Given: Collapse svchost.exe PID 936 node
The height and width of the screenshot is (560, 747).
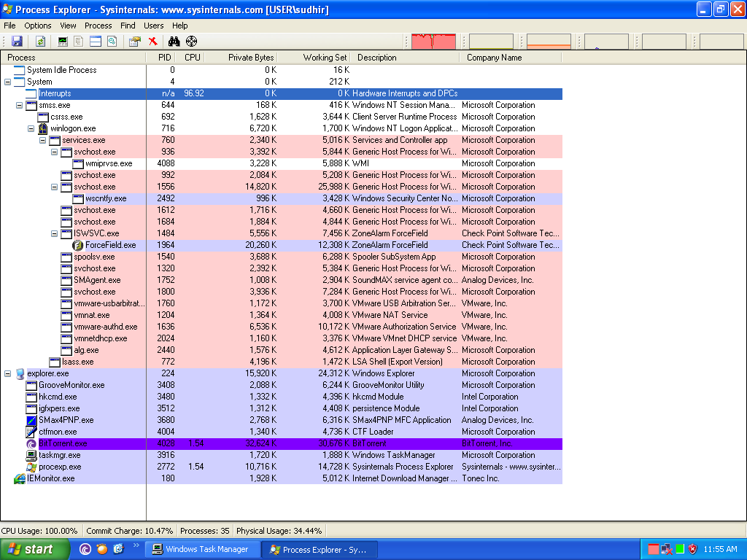Looking at the screenshot, I should [54, 152].
